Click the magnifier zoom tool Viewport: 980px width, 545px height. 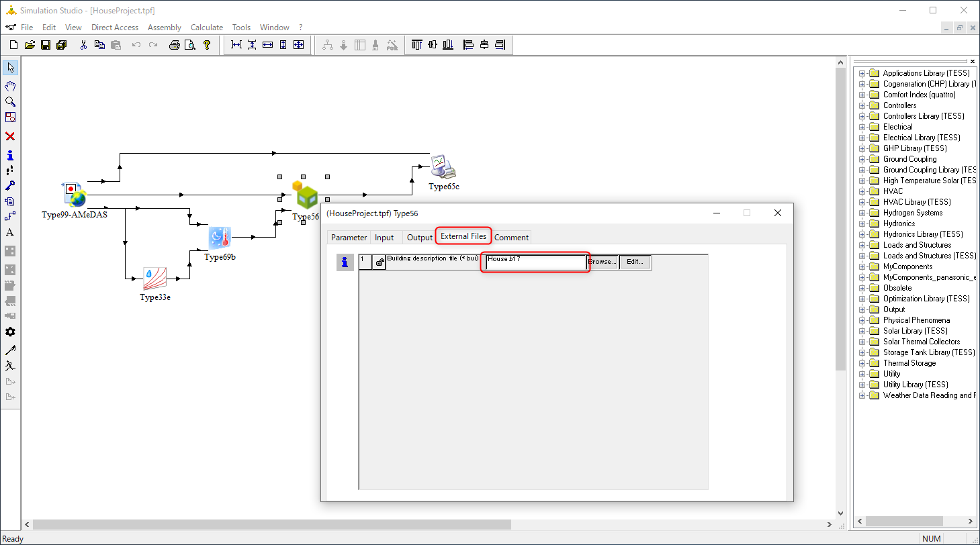tap(10, 102)
